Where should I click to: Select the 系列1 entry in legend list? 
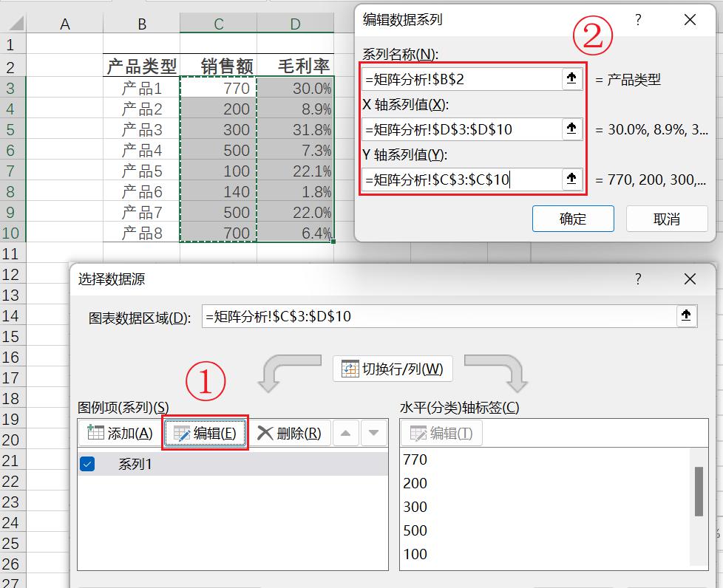coord(233,464)
